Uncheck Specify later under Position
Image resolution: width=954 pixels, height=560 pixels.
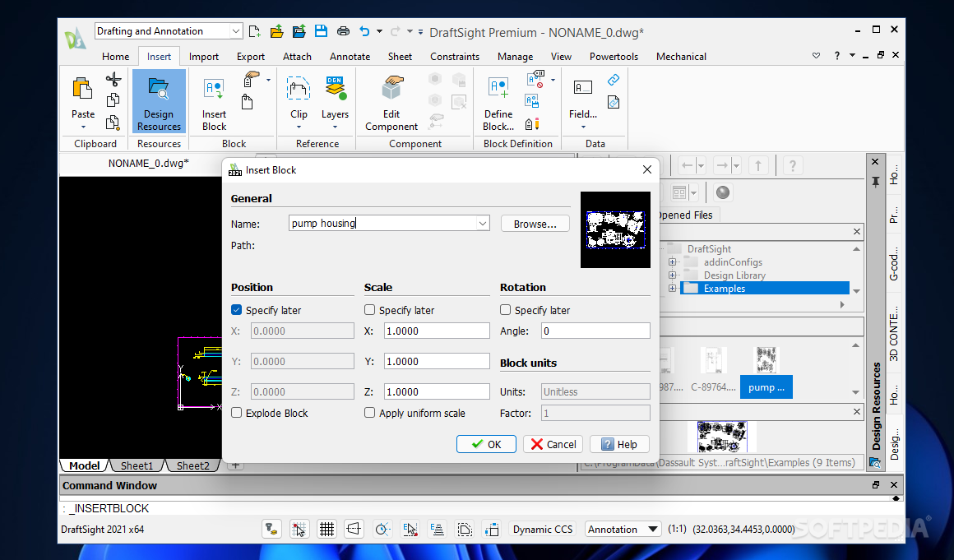[237, 310]
